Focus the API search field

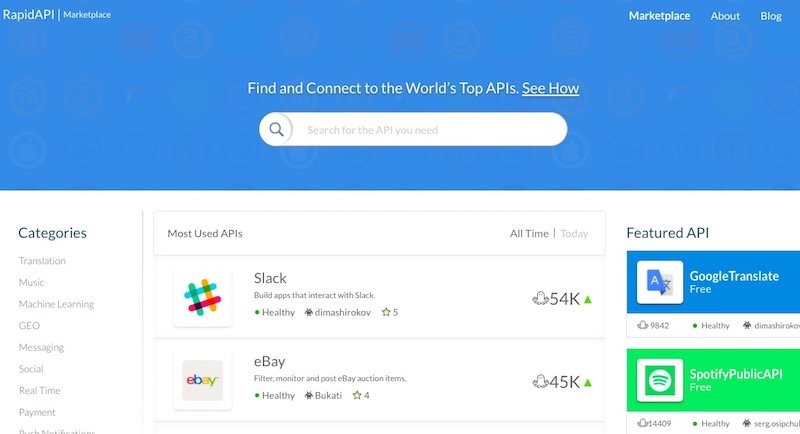425,130
